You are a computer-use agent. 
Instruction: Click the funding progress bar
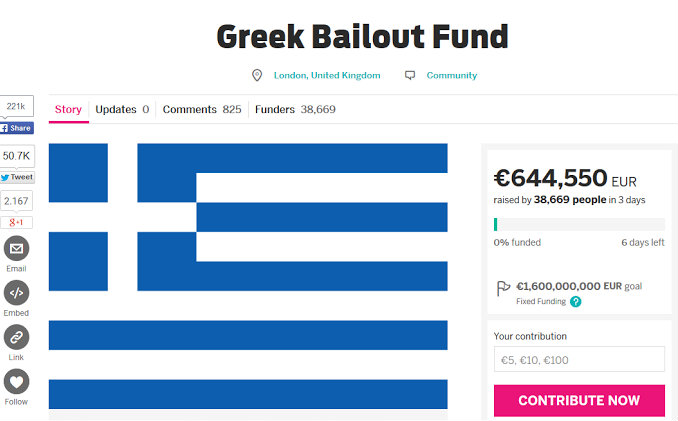pyautogui.click(x=579, y=224)
